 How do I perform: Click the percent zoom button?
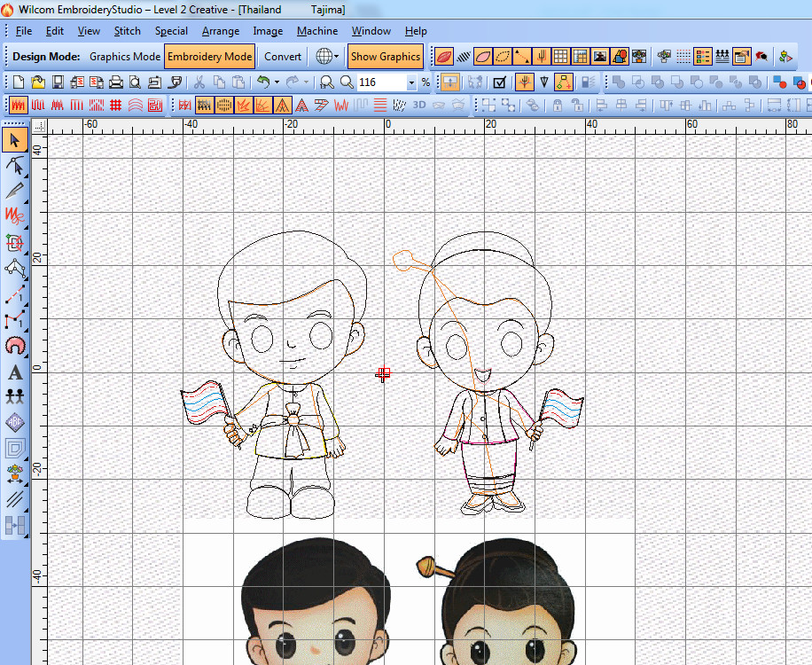(x=426, y=82)
